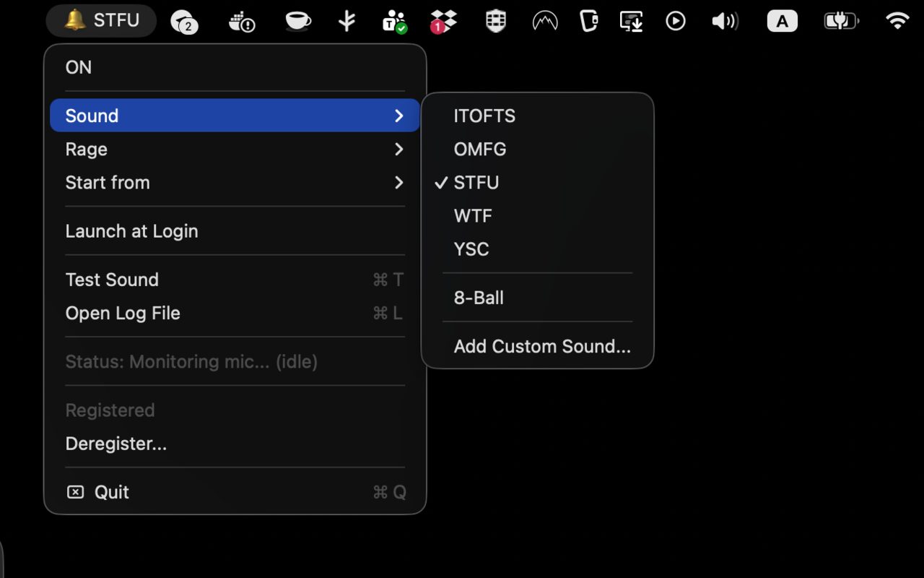Viewport: 924px width, 578px height.
Task: Click the STFU bell menu bar icon
Action: (x=101, y=20)
